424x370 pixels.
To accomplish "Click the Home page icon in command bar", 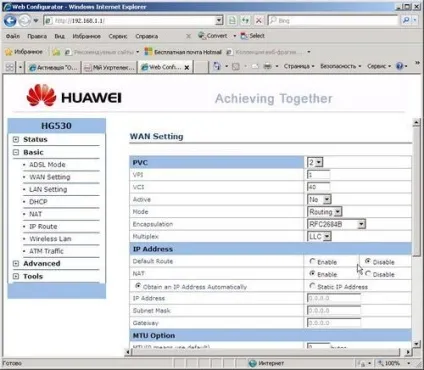I will click(217, 66).
